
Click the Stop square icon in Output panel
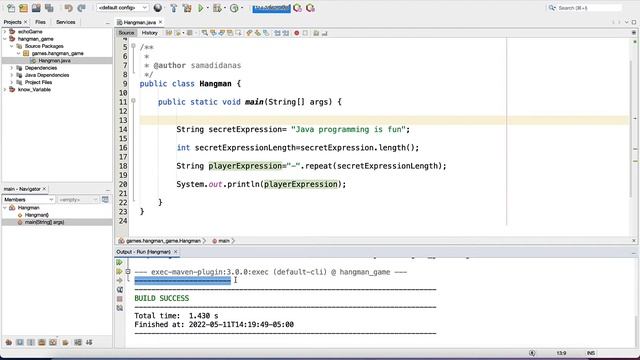click(x=119, y=299)
